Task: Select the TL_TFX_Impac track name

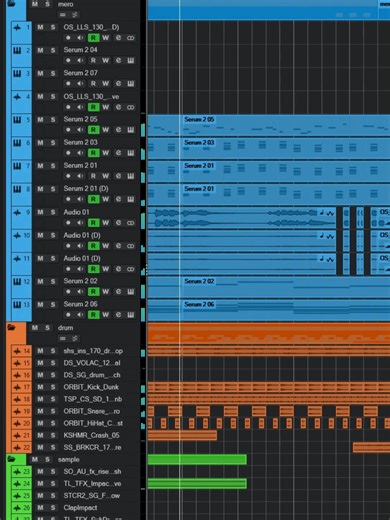Action: click(x=92, y=484)
